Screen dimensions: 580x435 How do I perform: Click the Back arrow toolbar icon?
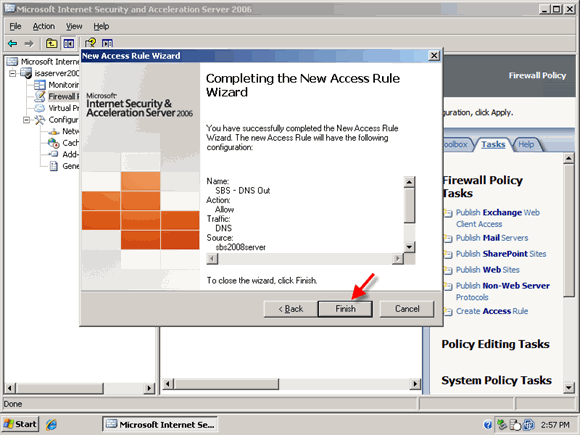pyautogui.click(x=13, y=44)
